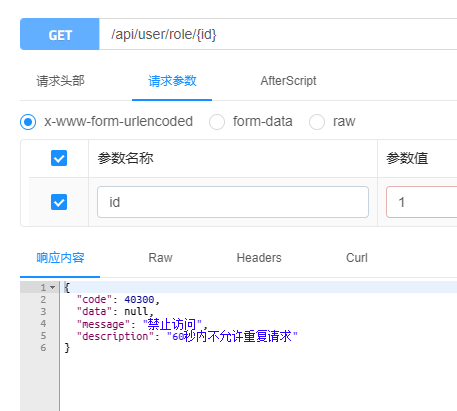Image resolution: width=457 pixels, height=411 pixels.
Task: Click the description line in JSON response
Action: [187, 336]
